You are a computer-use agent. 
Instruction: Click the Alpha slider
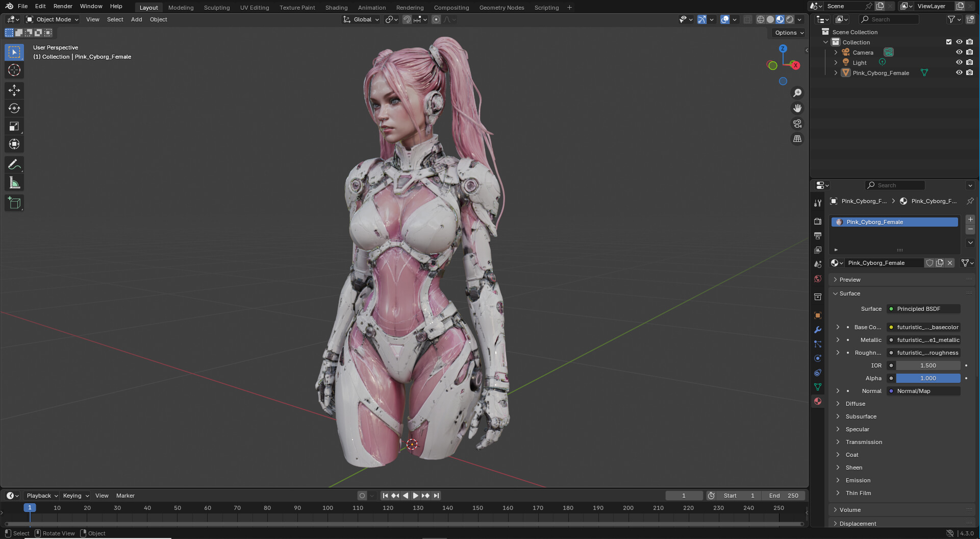[x=928, y=378]
